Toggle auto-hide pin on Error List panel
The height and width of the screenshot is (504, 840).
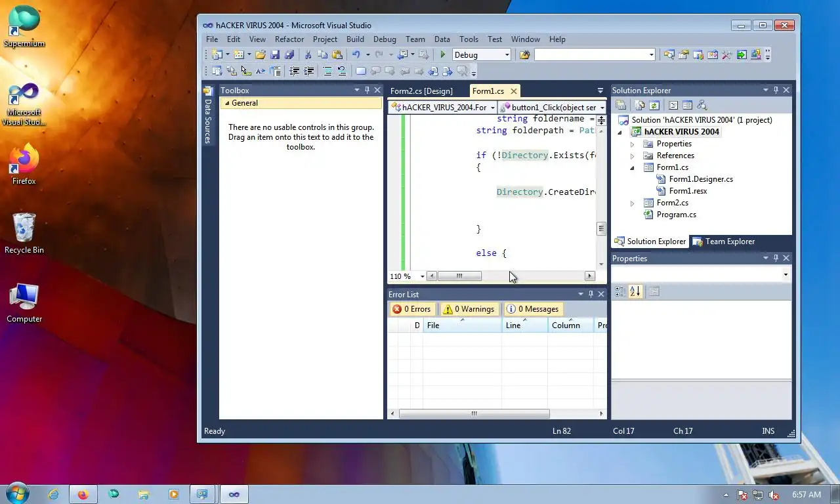[591, 294]
